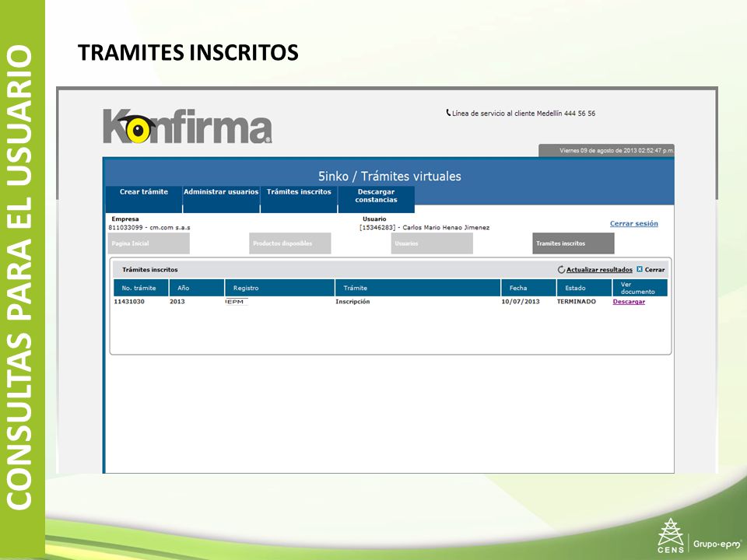The width and height of the screenshot is (747, 560).
Task: Click the dark Tramites inscritos button
Action: click(x=573, y=243)
